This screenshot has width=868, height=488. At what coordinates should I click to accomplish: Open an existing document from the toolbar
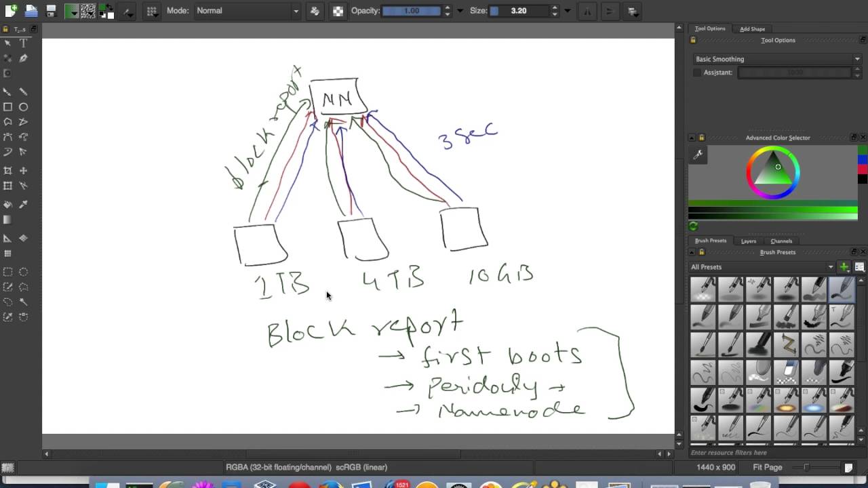click(31, 10)
